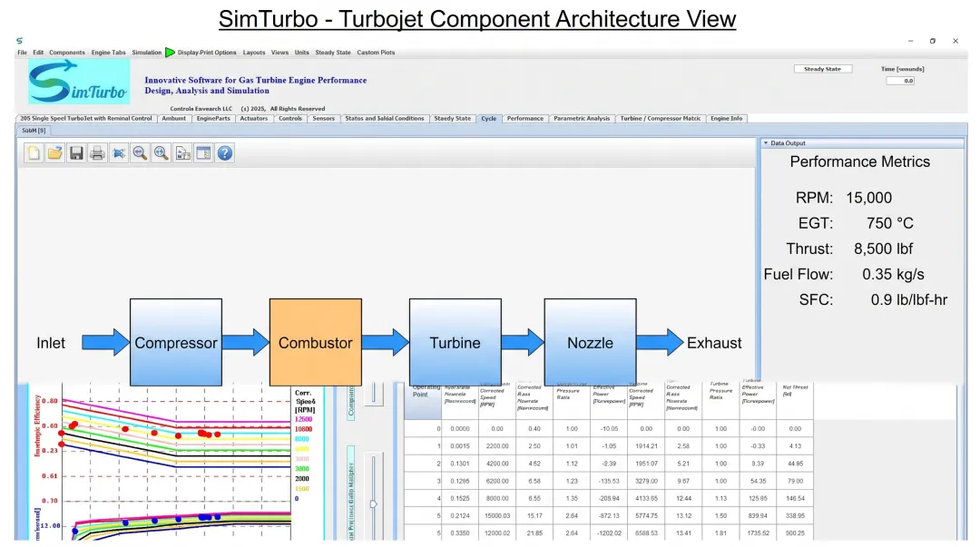Screen dimensions: 980x547
Task: Click the 10800 RPM legend entry
Action: coord(303,429)
